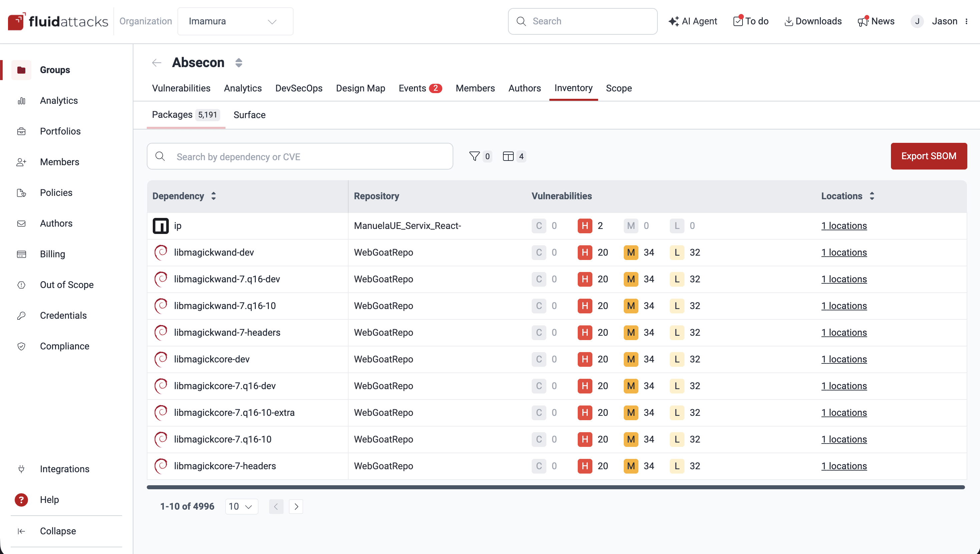The height and width of the screenshot is (554, 980).
Task: Open the Analytics section in the sidebar
Action: tap(59, 100)
